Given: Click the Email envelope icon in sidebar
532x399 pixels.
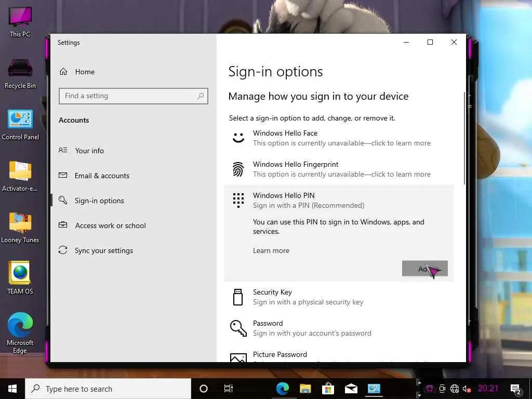Looking at the screenshot, I should pos(63,175).
